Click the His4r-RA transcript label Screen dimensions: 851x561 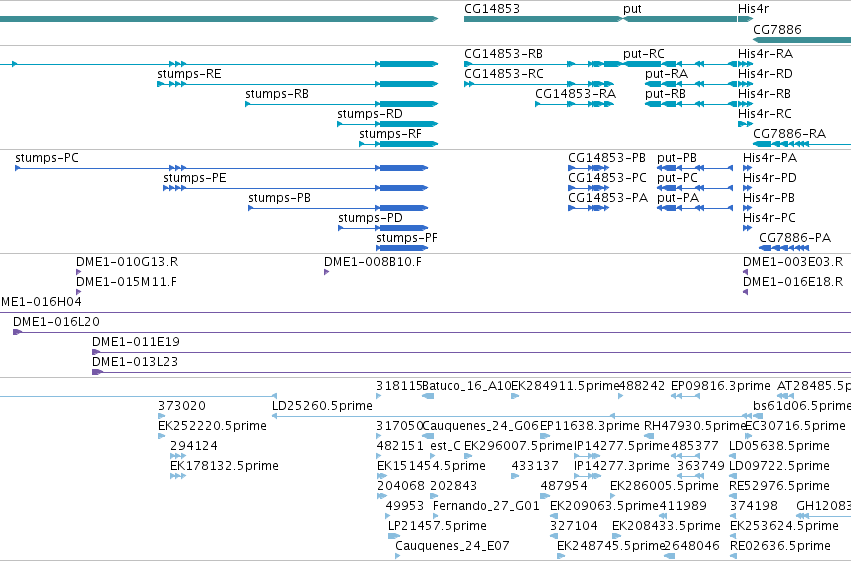(x=765, y=54)
